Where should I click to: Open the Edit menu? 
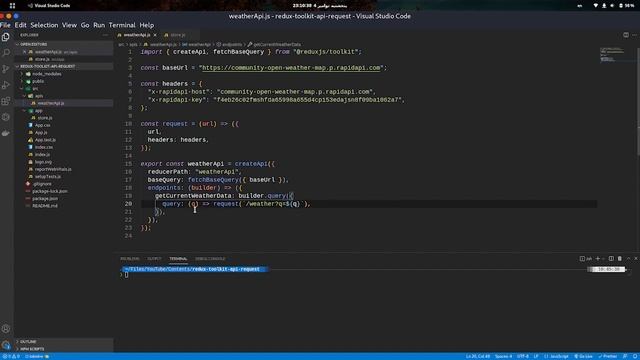pos(20,25)
